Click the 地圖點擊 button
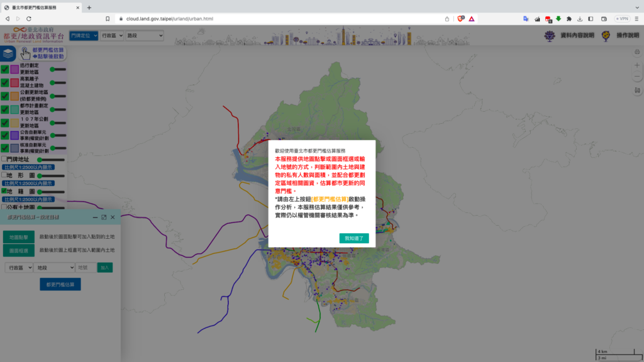Image resolution: width=644 pixels, height=362 pixels. pyautogui.click(x=19, y=237)
